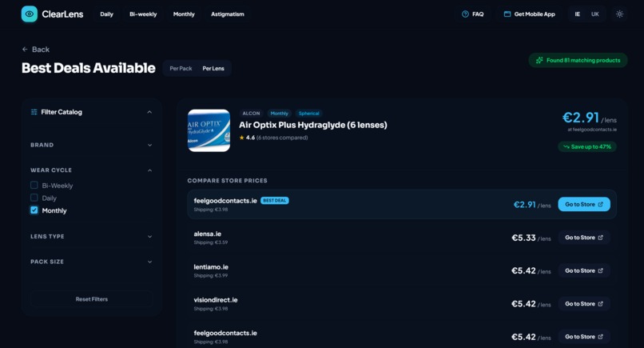Click visiondirect.ie store name
This screenshot has height=348, width=644.
coord(216,300)
